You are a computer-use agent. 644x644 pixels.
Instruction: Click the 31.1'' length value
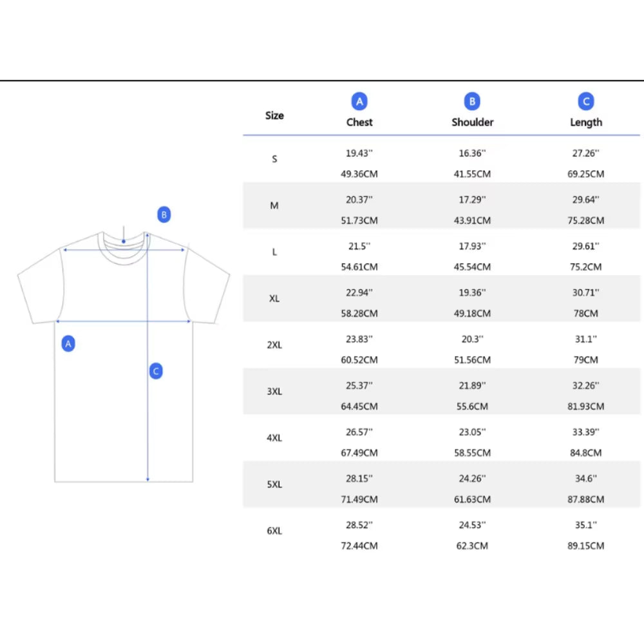[x=586, y=339]
